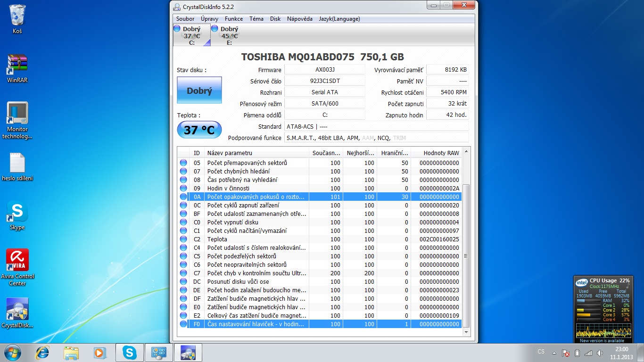The width and height of the screenshot is (644, 362).
Task: Open the Téma menu
Action: coord(256,19)
